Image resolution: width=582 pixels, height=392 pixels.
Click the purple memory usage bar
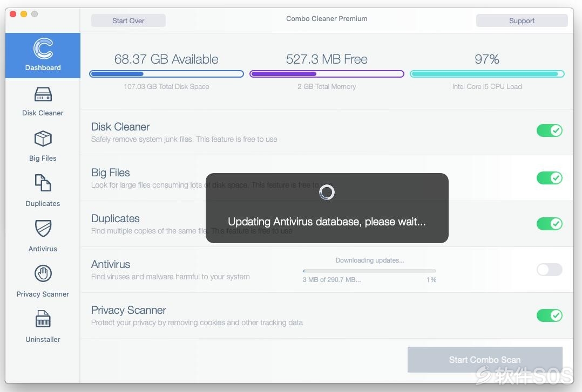[327, 74]
